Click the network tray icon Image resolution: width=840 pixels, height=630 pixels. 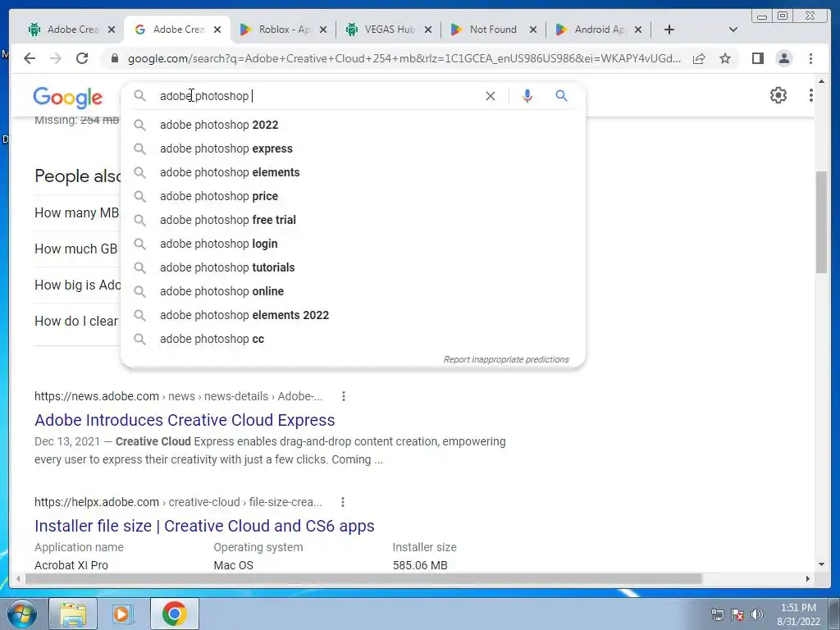(x=717, y=614)
